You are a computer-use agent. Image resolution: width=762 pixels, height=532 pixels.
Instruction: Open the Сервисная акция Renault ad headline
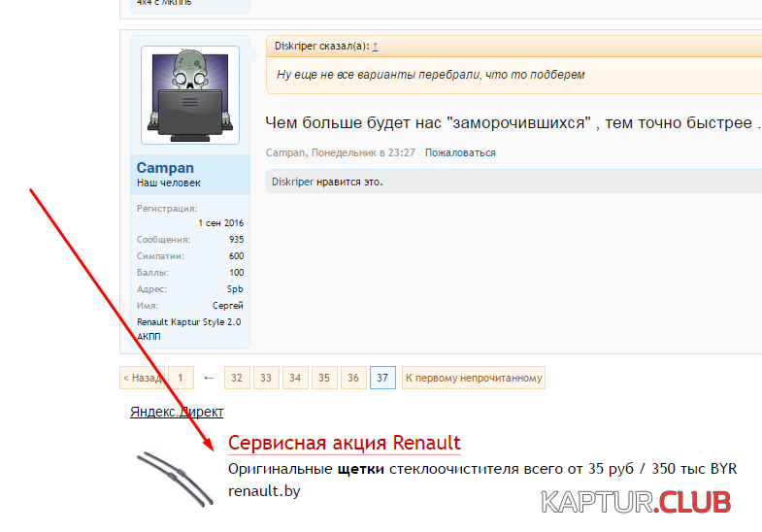coord(344,443)
